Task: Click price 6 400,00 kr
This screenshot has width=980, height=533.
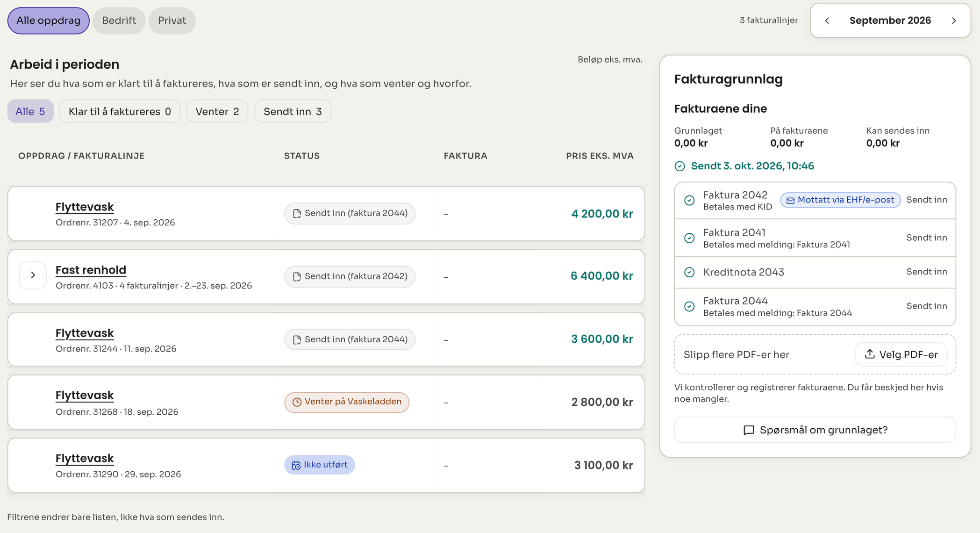Action: [602, 276]
